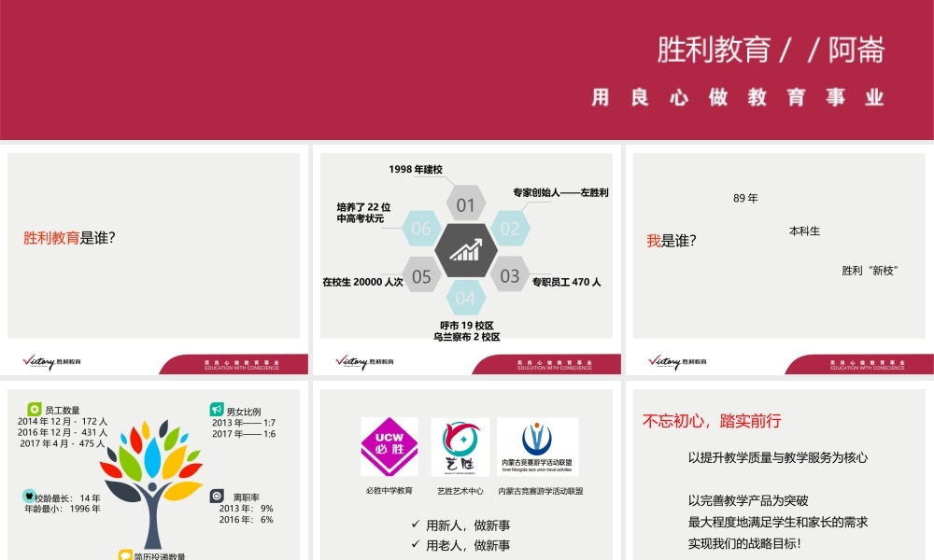The image size is (934, 560).
Task: Click the gray hexagon numbered 03
Action: click(510, 275)
